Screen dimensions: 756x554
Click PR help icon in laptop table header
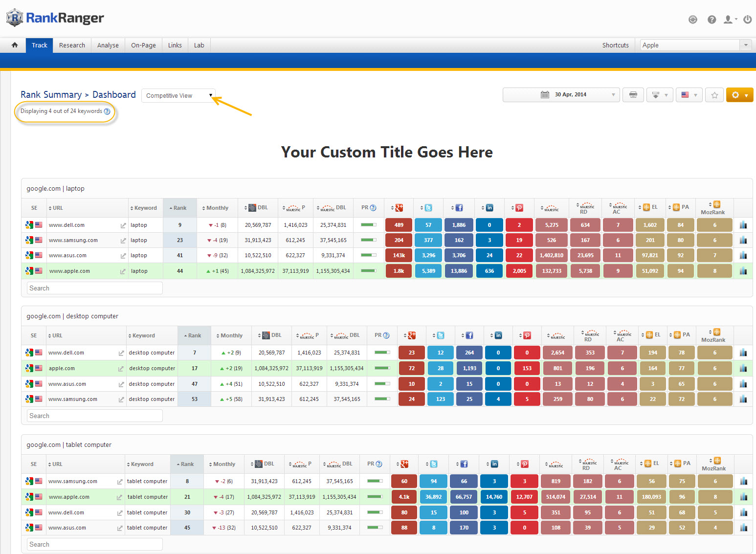[x=373, y=208]
